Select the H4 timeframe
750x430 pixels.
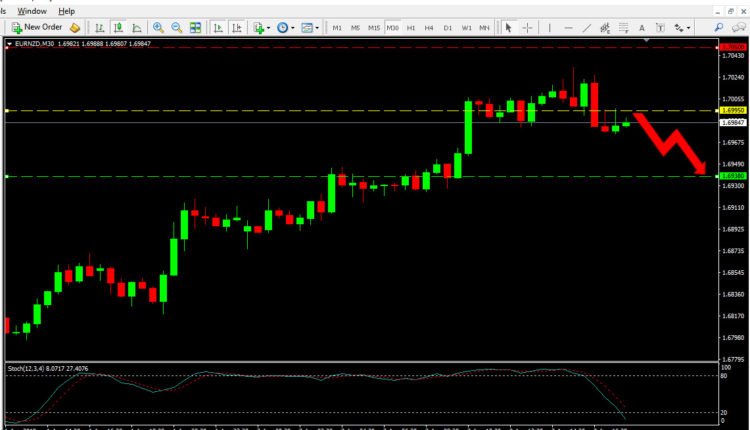(x=429, y=28)
